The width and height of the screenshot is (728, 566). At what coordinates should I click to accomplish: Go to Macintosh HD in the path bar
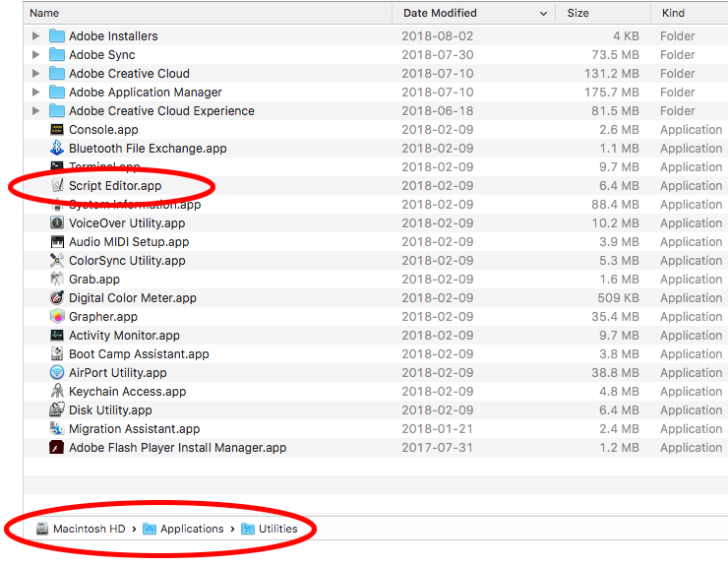coord(90,529)
